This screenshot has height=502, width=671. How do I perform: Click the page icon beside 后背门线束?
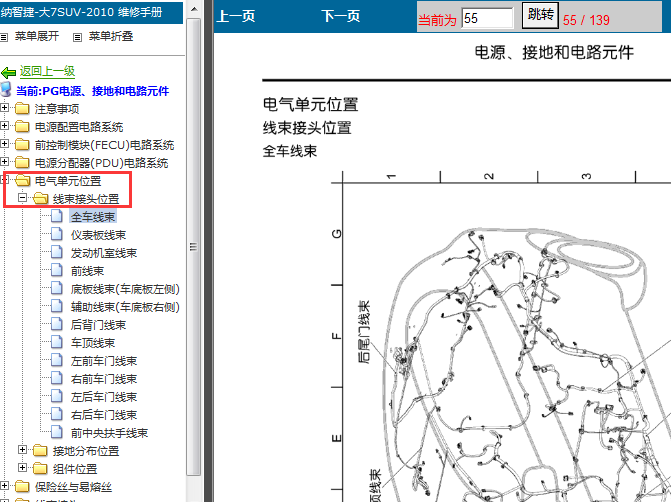coord(57,324)
